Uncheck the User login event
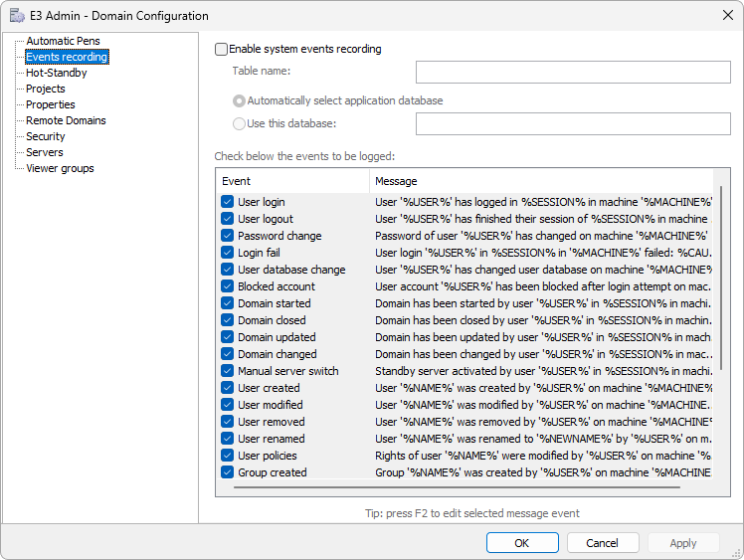The width and height of the screenshot is (744, 560). (228, 202)
